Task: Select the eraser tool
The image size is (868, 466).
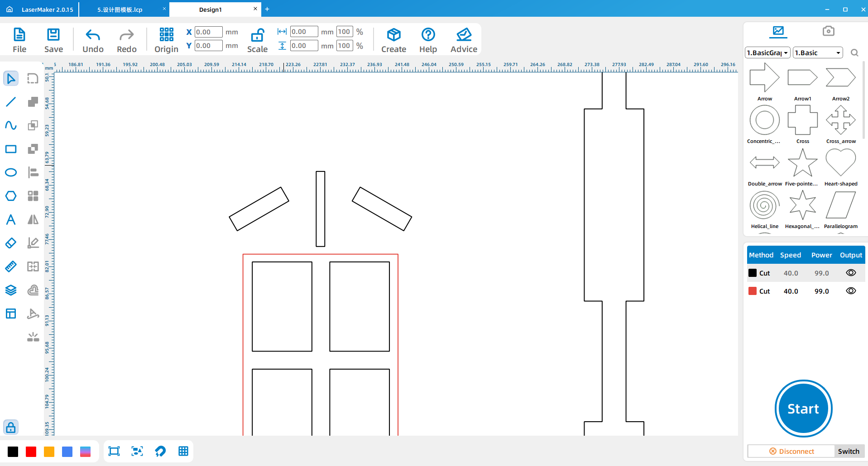Action: coord(11,243)
